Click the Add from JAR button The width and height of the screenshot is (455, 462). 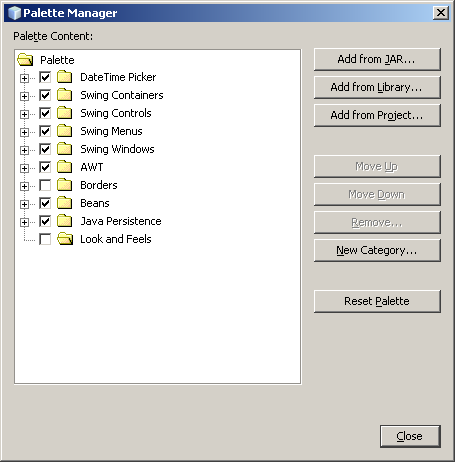click(377, 59)
